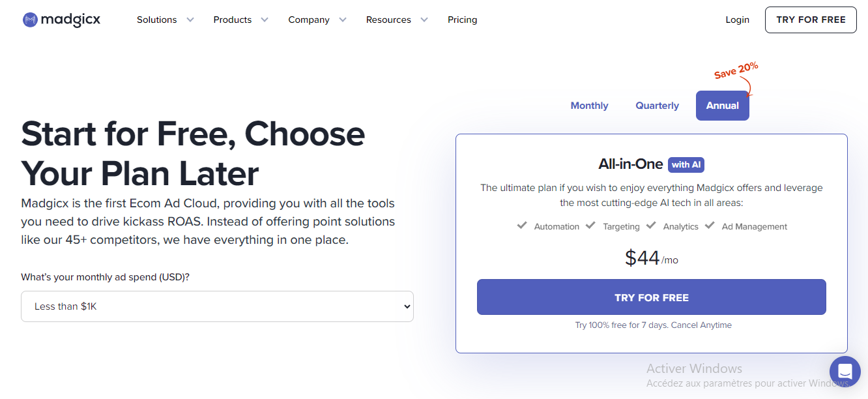Go to the Pricing page

click(462, 20)
